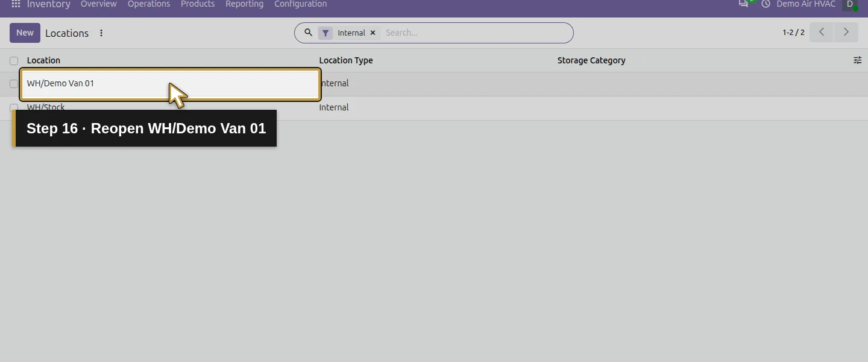The height and width of the screenshot is (362, 868).
Task: Open the column settings adjust icon
Action: tap(857, 60)
